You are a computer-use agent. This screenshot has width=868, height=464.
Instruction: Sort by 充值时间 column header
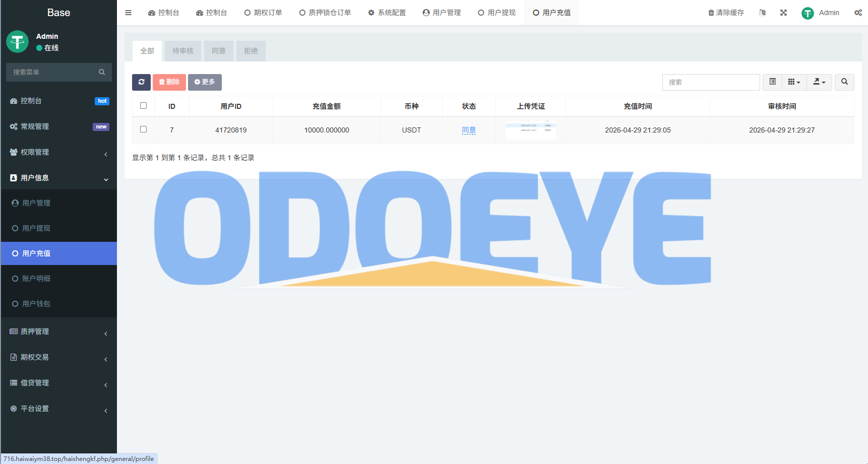click(638, 106)
